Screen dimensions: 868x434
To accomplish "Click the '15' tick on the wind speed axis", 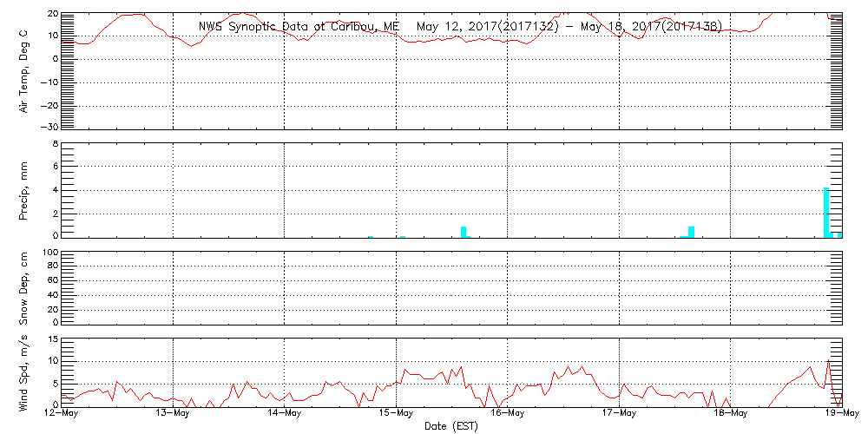I will click(x=51, y=339).
